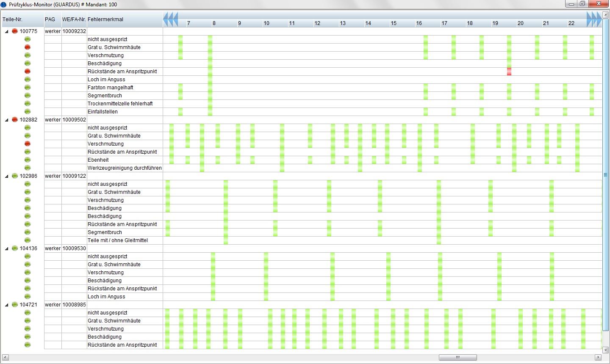This screenshot has height=364, width=610.
Task: Click the WE/FA-Nr. column header
Action: pyautogui.click(x=74, y=19)
